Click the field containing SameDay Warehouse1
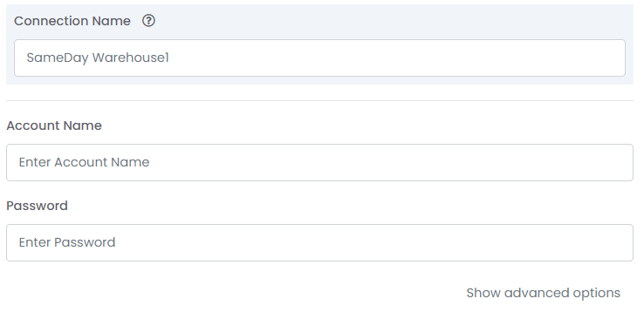The height and width of the screenshot is (319, 644). point(319,58)
